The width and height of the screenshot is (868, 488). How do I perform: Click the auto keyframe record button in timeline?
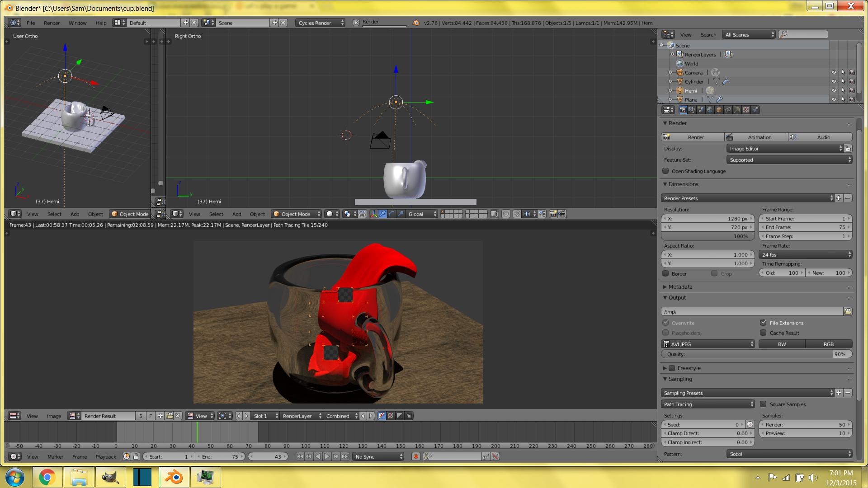coord(416,456)
